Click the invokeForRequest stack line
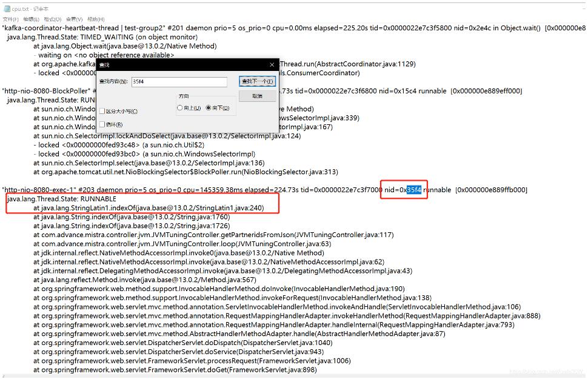The image size is (588, 379). tap(233, 298)
